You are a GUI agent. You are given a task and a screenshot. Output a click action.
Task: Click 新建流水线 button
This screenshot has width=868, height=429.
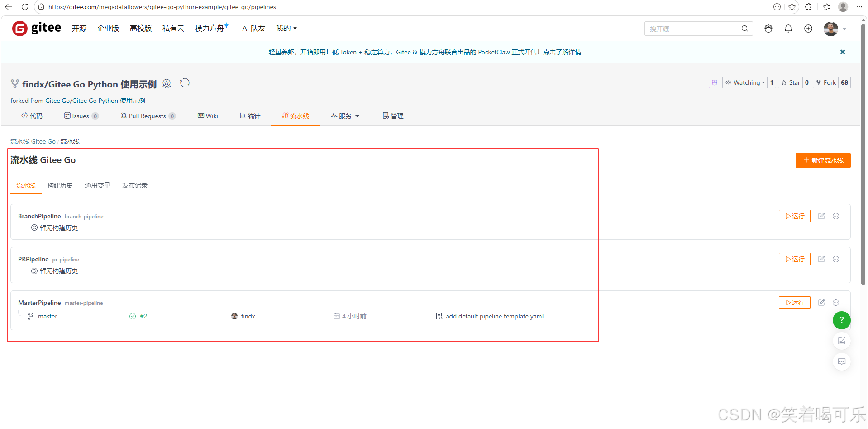click(x=823, y=160)
